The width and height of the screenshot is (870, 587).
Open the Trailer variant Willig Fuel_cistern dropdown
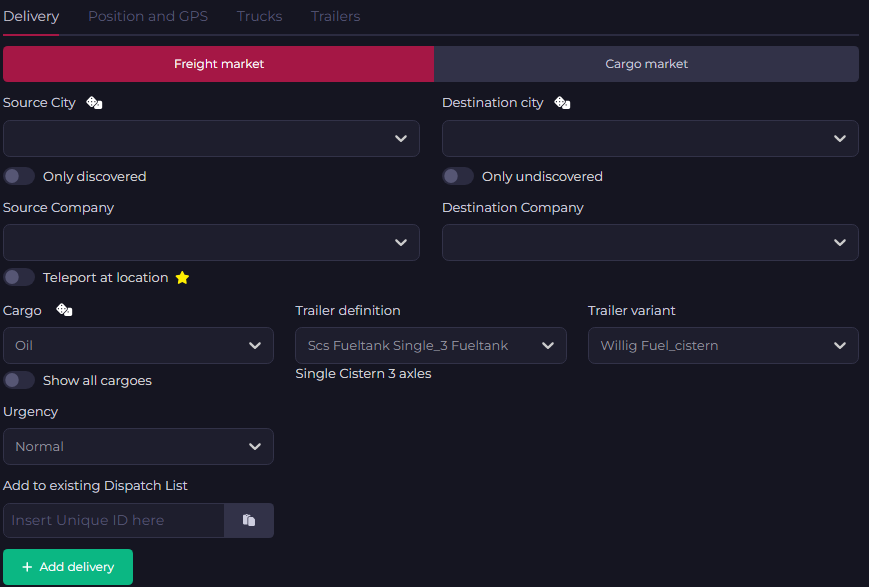(x=722, y=346)
